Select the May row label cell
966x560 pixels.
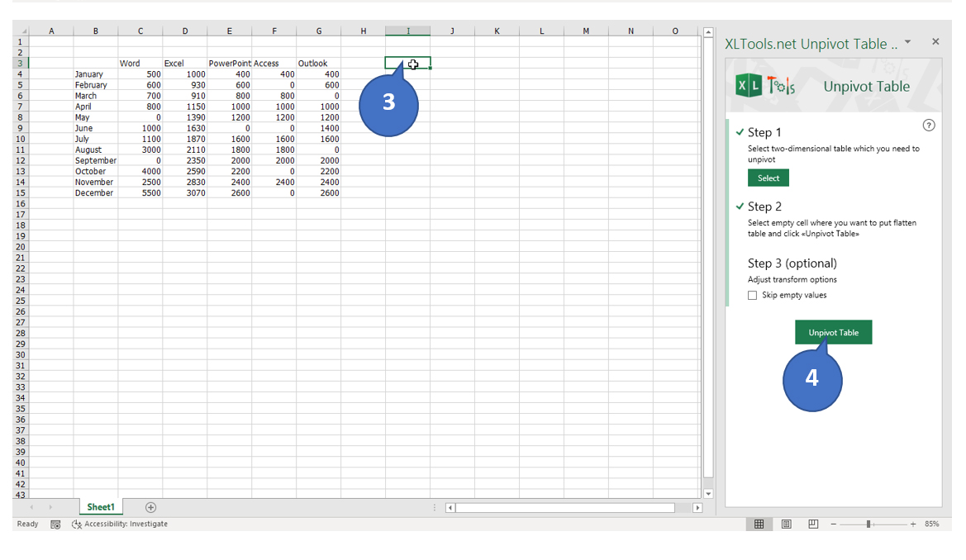(x=96, y=117)
